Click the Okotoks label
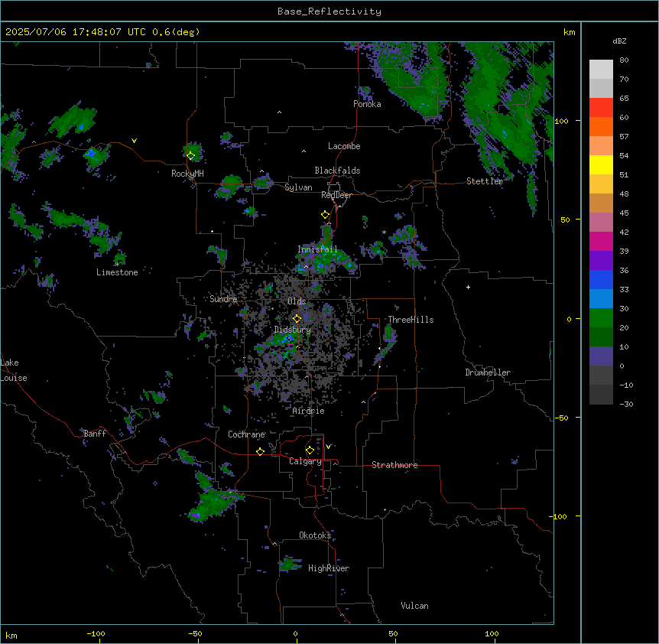659x644 pixels. coord(315,535)
